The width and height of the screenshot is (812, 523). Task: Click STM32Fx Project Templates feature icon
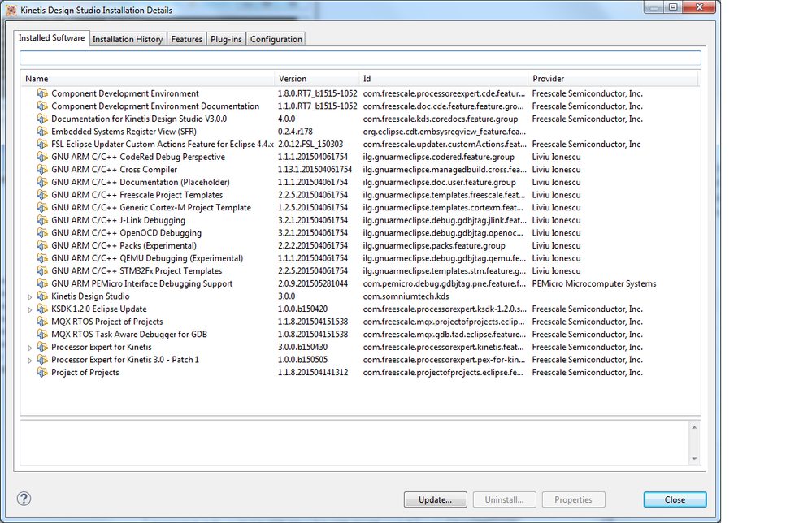click(42, 271)
